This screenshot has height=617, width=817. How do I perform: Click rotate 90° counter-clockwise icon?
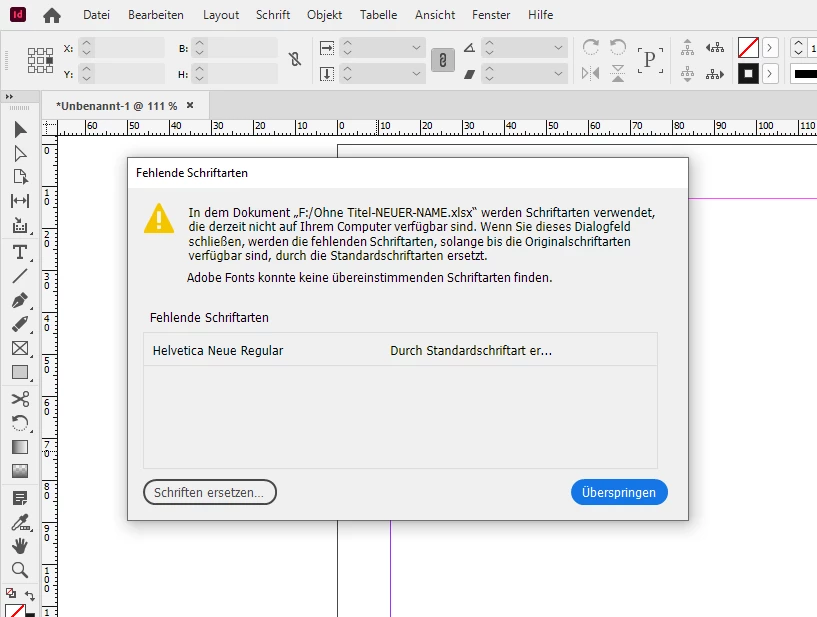(x=618, y=47)
